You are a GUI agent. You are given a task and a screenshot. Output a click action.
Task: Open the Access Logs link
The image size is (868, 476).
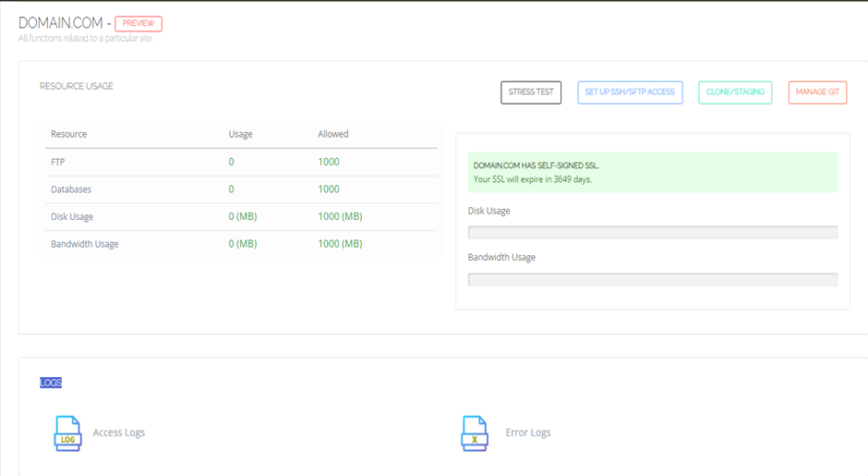pyautogui.click(x=119, y=433)
